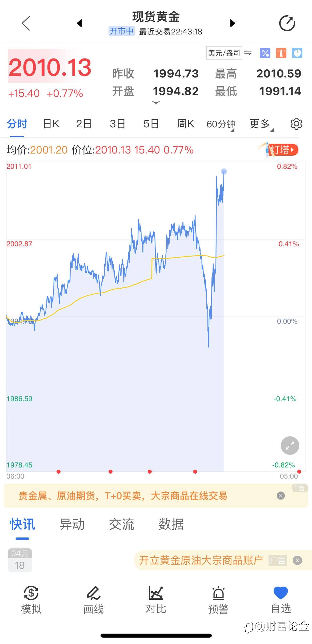Expand quote details chevron below 开盘
The image size is (312, 644).
156,103
